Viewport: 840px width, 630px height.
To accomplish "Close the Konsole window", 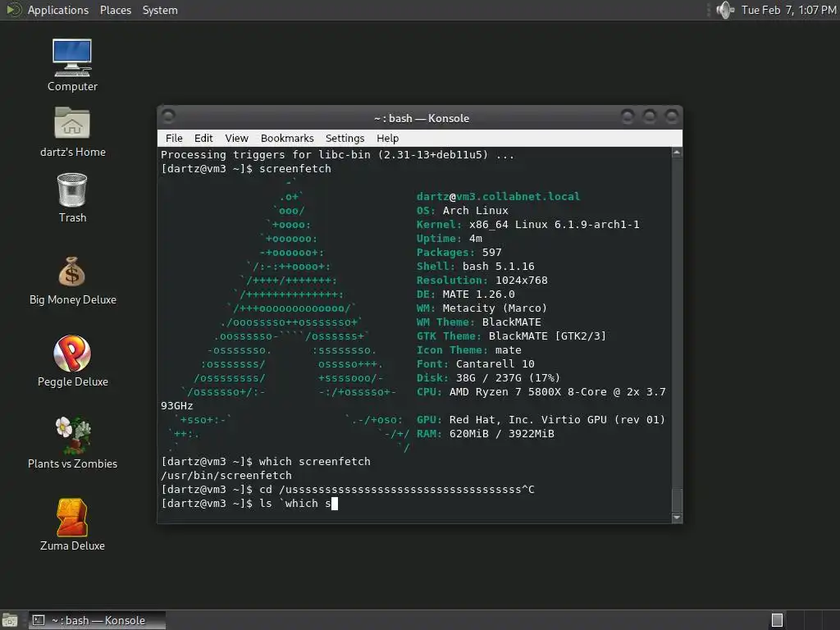I will click(671, 116).
